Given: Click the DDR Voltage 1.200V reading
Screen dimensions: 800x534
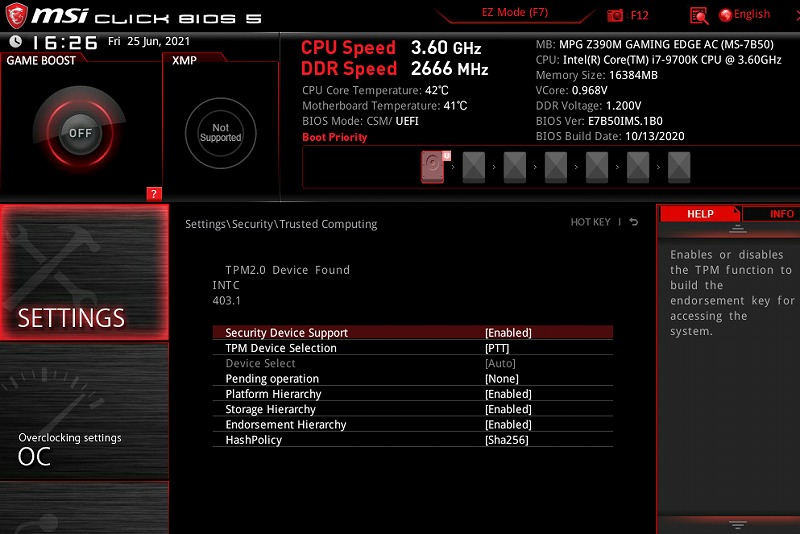Looking at the screenshot, I should (588, 106).
